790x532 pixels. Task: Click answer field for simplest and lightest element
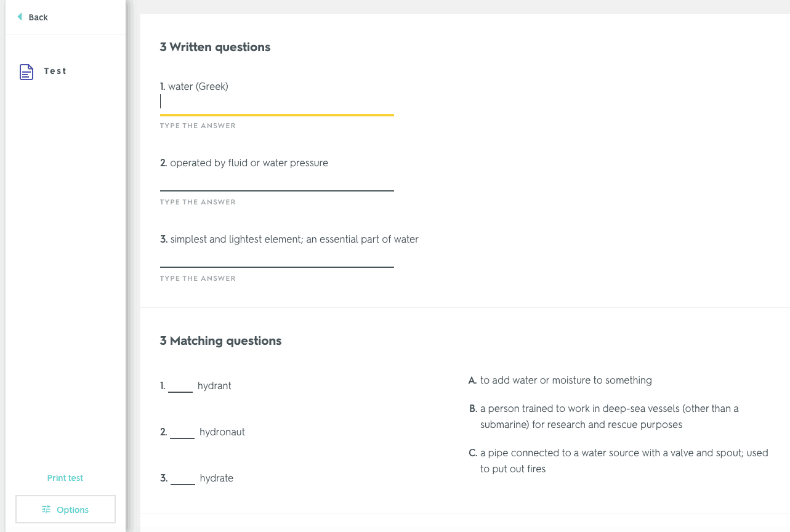[x=276, y=257]
